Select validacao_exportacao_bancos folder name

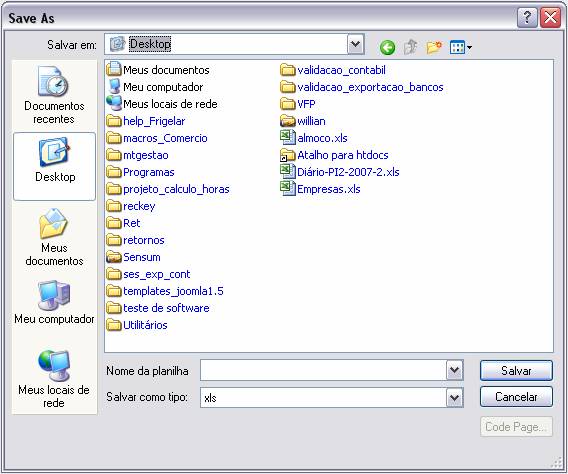[x=370, y=87]
